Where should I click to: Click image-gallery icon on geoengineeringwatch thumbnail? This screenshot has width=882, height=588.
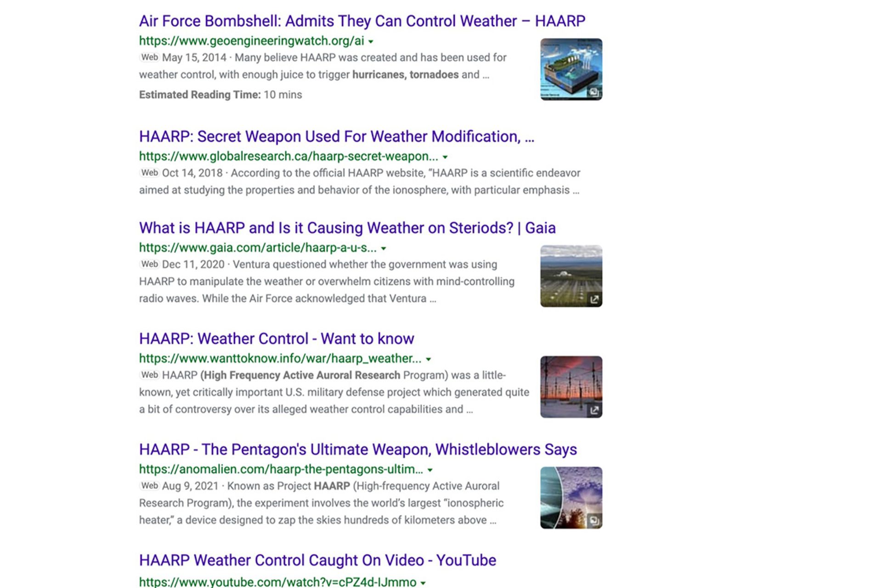click(594, 92)
